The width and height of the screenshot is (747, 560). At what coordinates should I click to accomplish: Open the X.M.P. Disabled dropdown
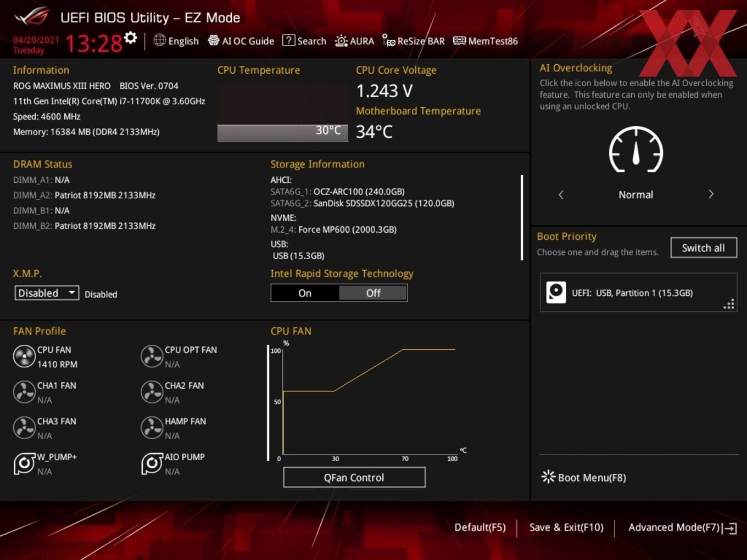coord(47,293)
